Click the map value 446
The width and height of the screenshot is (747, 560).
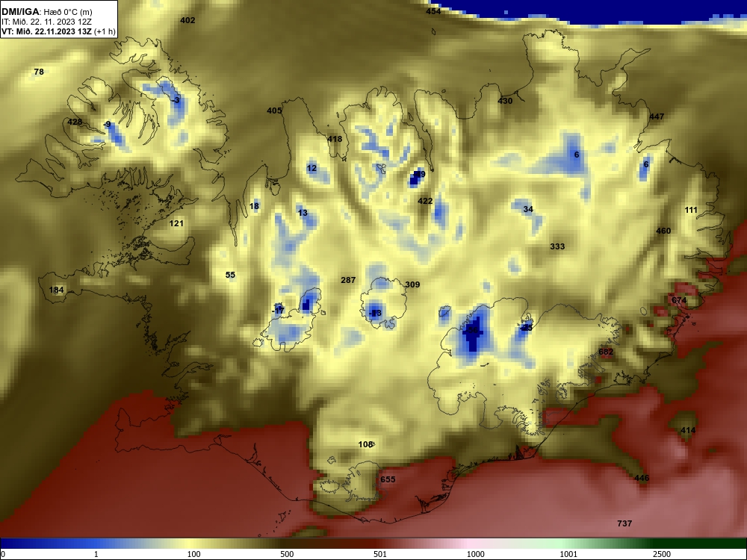click(642, 478)
